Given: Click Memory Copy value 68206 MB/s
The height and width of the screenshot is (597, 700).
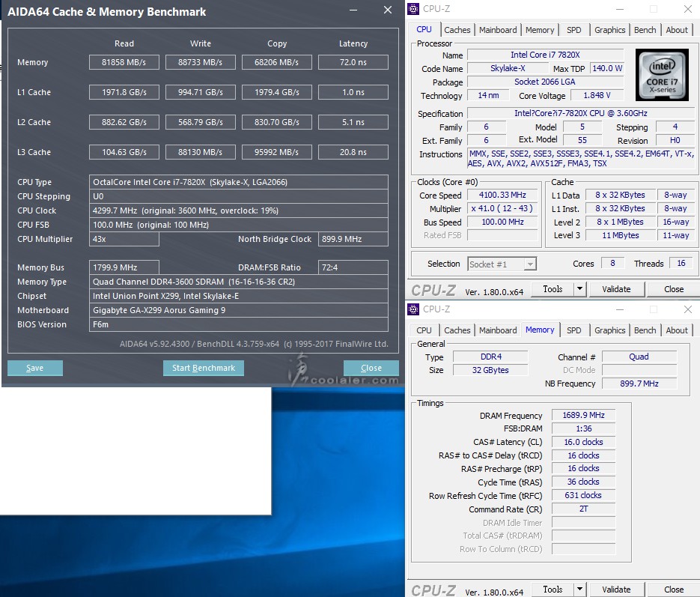Looking at the screenshot, I should [277, 62].
